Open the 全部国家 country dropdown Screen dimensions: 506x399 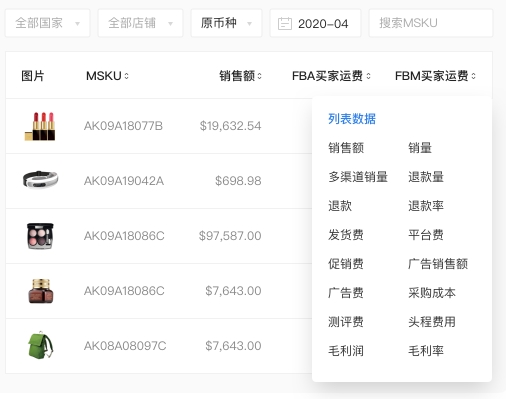tap(47, 23)
